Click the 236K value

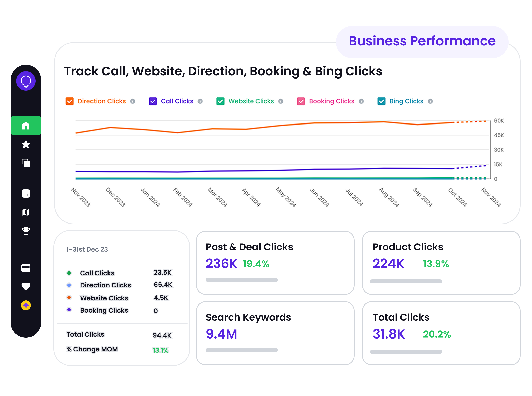coord(221,264)
